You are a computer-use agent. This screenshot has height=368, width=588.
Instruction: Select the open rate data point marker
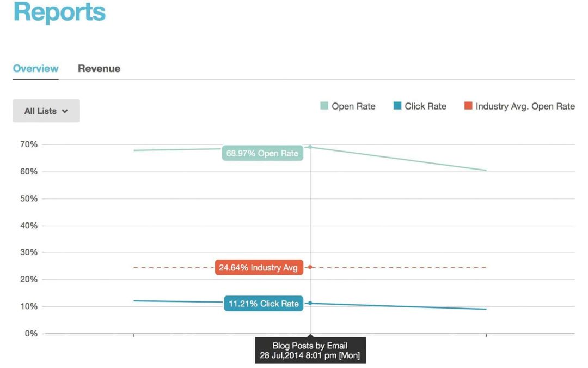click(x=310, y=147)
